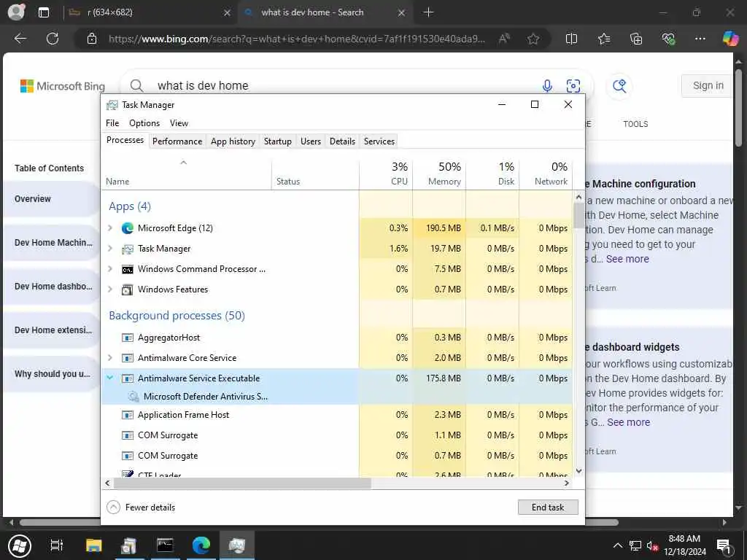Viewport: 747px width, 560px height.
Task: Open the Collections icon in Edge toolbar
Action: 636,39
